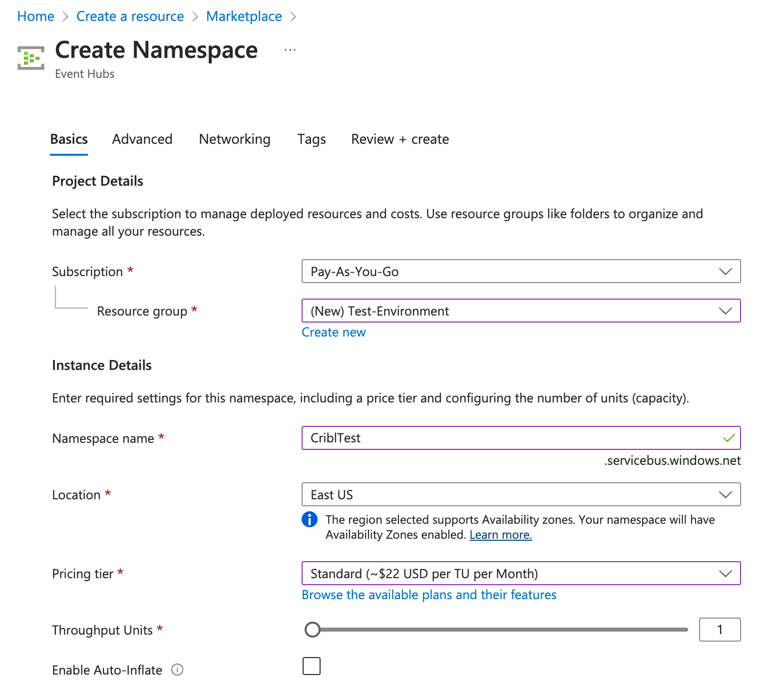
Task: Open the Location dropdown showing East US
Action: (x=521, y=494)
